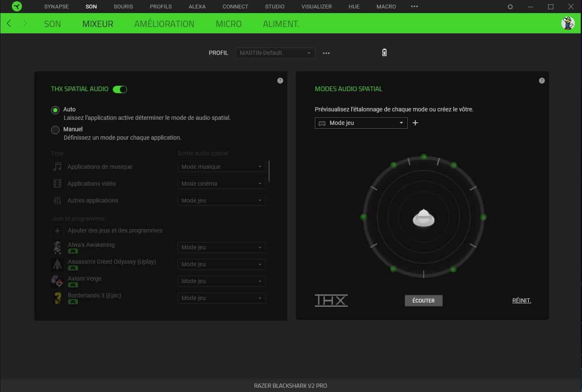Viewport: 582px width, 392px height.
Task: Go forward with the right arrow
Action: [x=25, y=23]
